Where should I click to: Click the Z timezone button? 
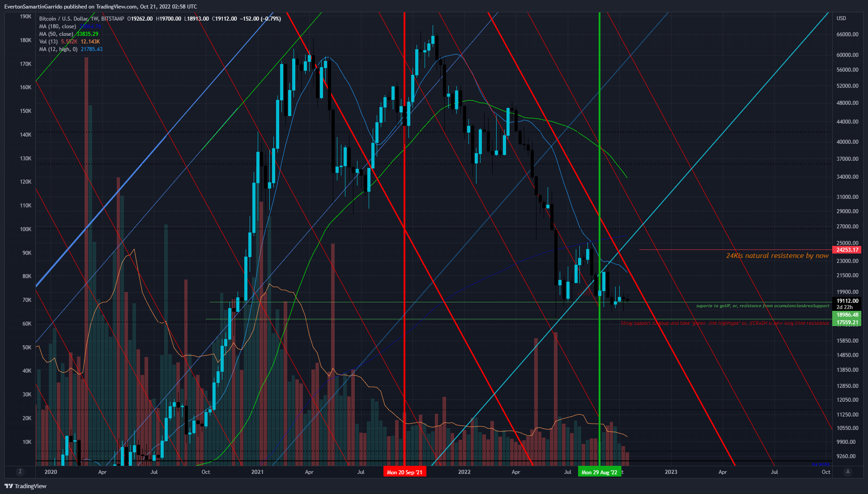click(20, 472)
